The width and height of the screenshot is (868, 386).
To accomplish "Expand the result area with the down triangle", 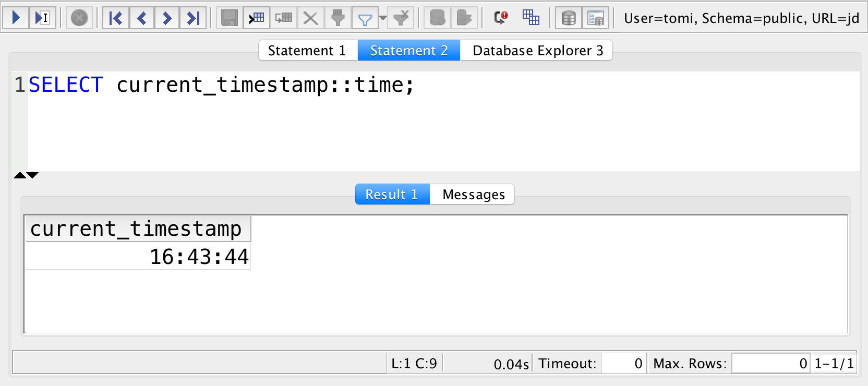I will click(31, 175).
